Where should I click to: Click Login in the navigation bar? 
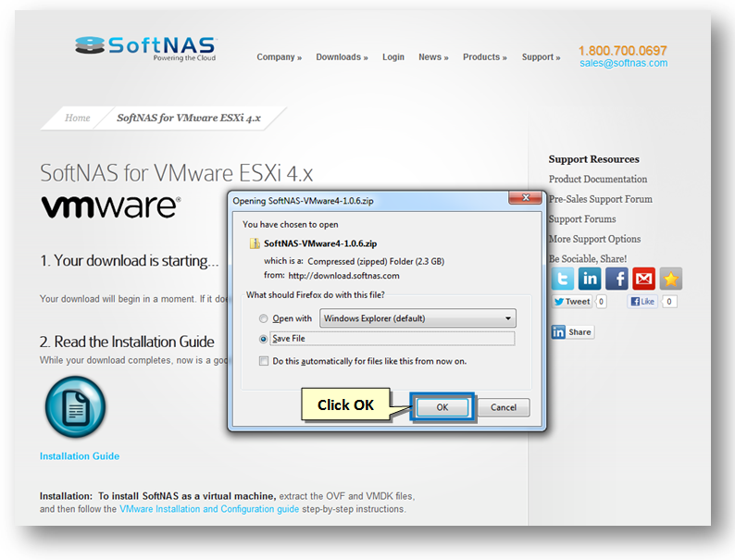[x=392, y=57]
